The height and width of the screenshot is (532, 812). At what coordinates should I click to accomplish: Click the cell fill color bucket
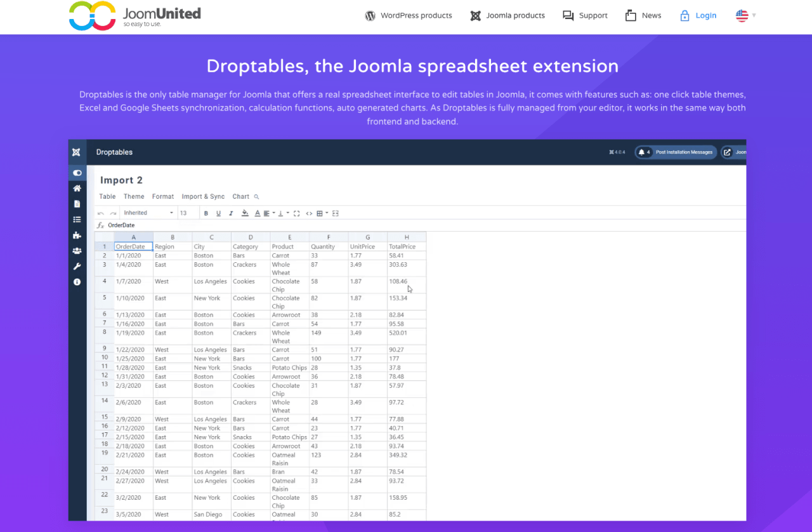pos(245,213)
